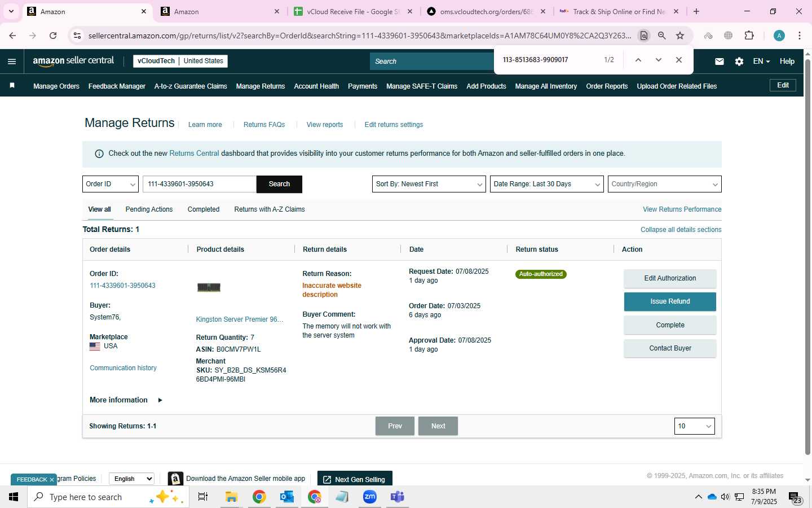Open the Chrome three-dot menu
The height and width of the screenshot is (508, 812).
click(800, 36)
